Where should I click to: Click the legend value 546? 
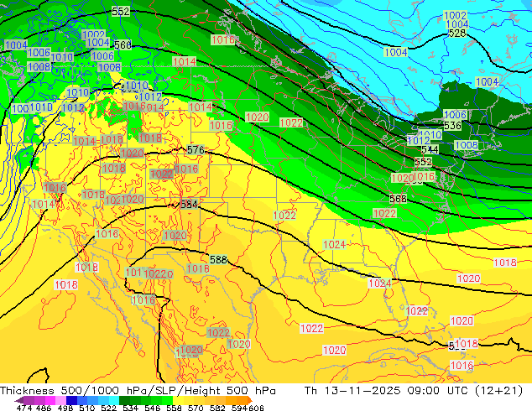click(x=153, y=408)
